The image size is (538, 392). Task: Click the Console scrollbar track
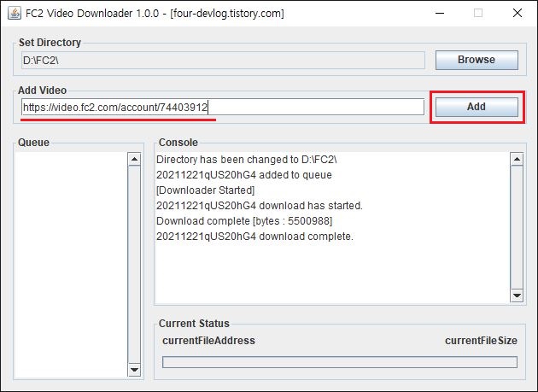click(517, 227)
